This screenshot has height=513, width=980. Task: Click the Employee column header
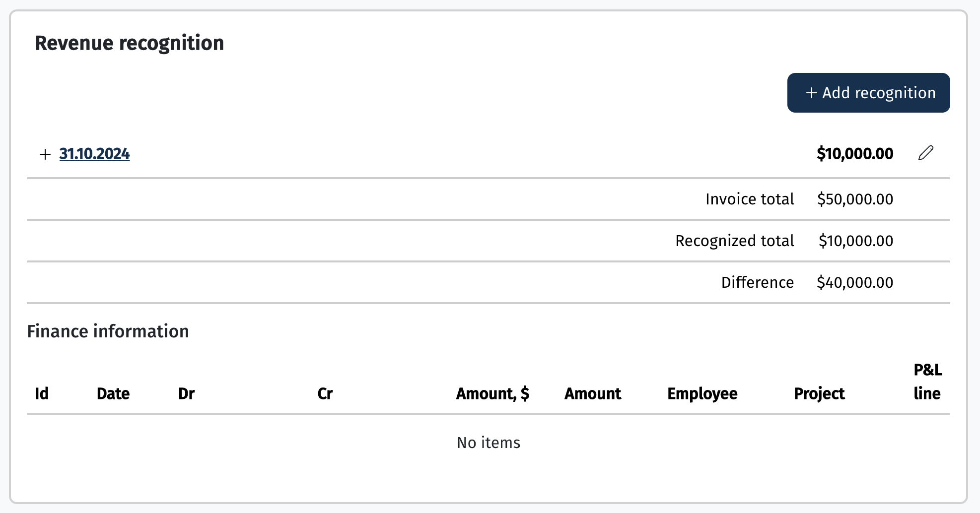[702, 393]
